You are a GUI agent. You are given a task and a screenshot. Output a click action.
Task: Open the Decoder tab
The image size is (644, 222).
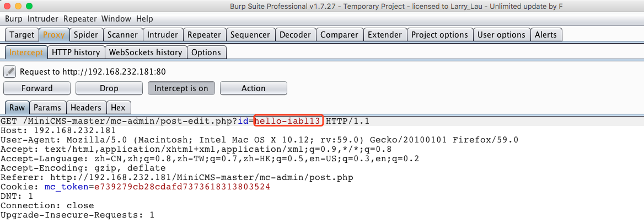click(x=296, y=35)
